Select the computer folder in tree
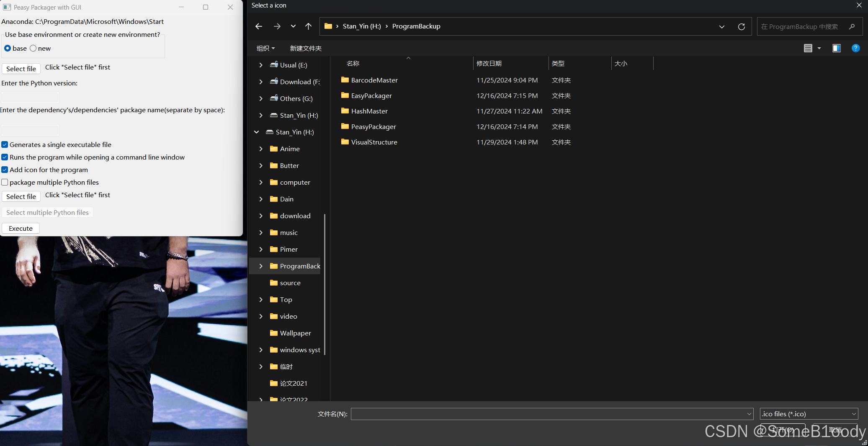 tap(290, 182)
